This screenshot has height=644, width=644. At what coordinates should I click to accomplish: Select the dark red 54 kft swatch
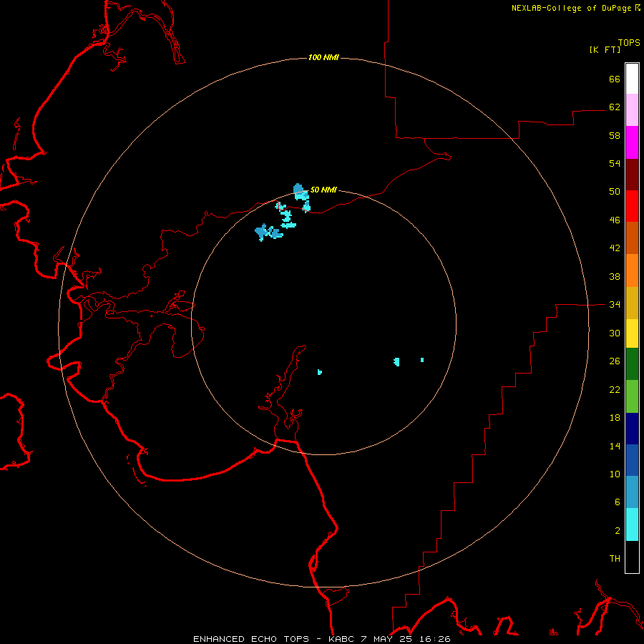632,175
